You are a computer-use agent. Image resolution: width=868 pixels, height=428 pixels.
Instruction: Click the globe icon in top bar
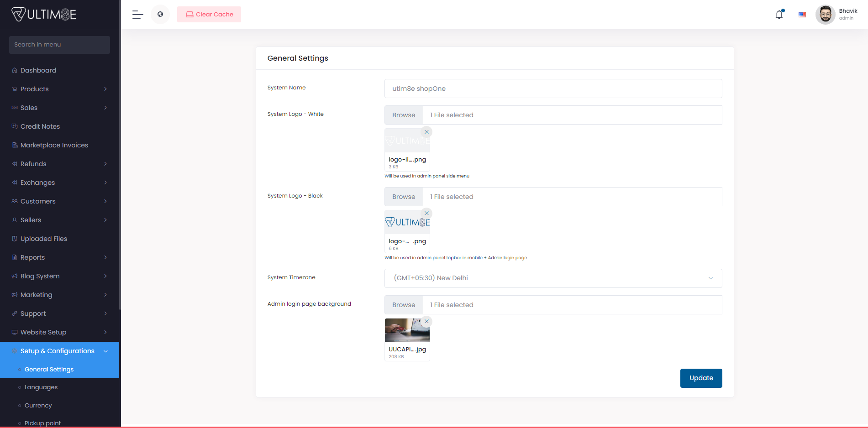pos(160,15)
